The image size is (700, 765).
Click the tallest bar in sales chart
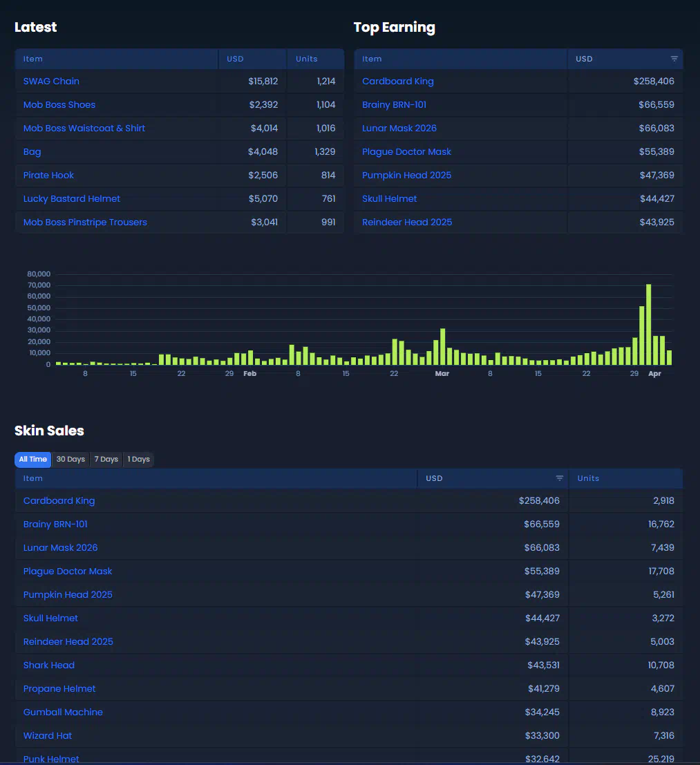click(x=648, y=325)
